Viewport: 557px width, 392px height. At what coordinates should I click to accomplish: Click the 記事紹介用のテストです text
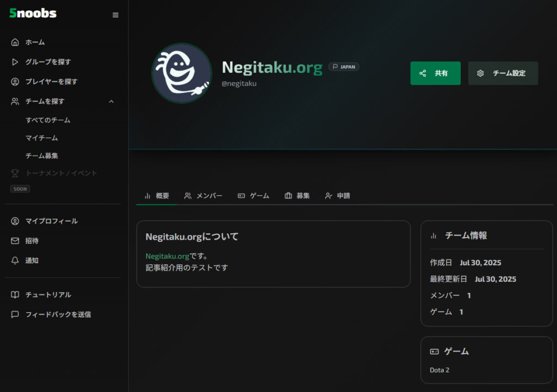[187, 267]
